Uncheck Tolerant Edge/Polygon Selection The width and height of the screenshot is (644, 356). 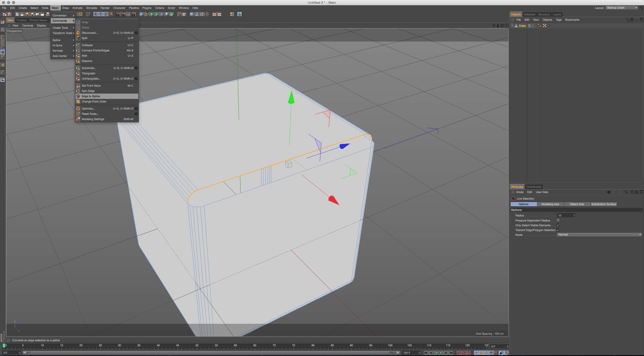[x=558, y=230]
